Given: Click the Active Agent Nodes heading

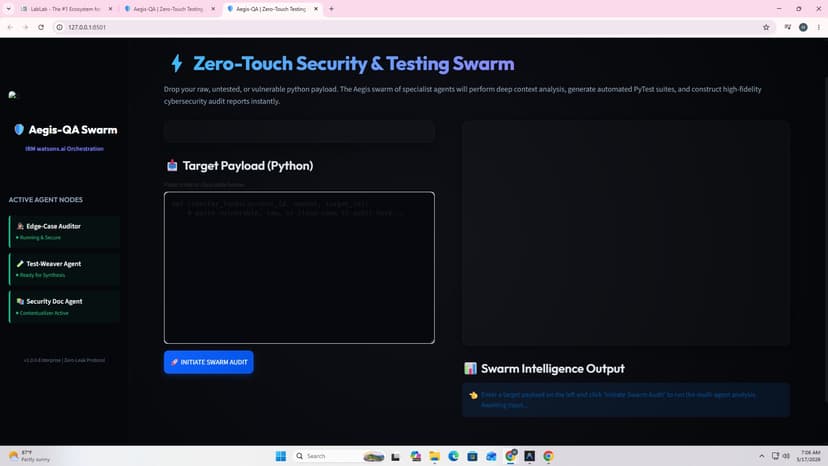Looking at the screenshot, I should coord(45,200).
